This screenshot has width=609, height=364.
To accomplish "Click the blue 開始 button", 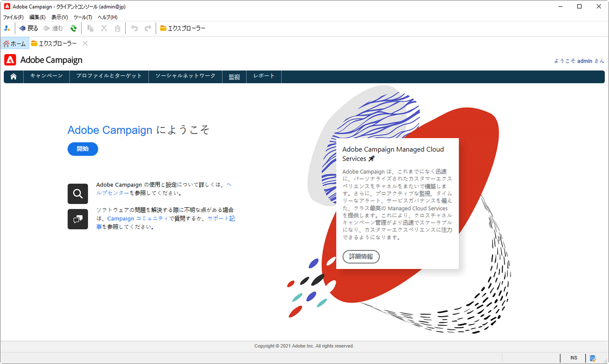I will click(x=83, y=149).
